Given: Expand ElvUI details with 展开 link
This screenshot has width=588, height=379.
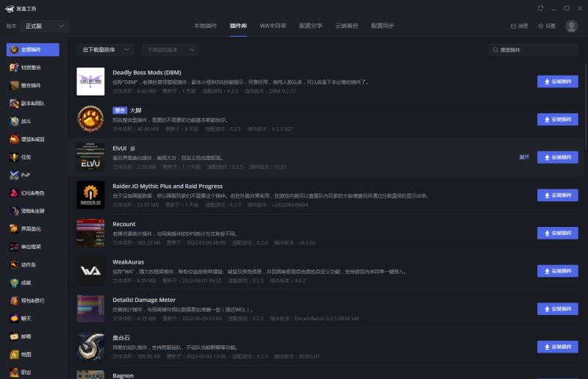Looking at the screenshot, I should click(524, 157).
